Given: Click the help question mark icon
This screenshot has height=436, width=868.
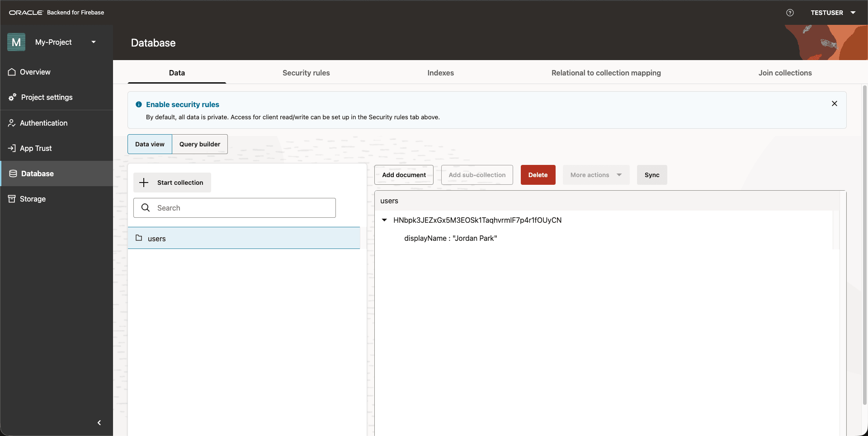Looking at the screenshot, I should (x=790, y=13).
